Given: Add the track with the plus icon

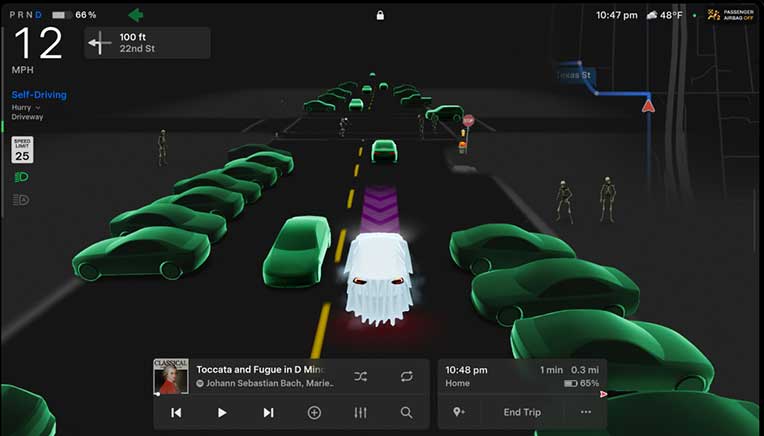Looking at the screenshot, I should [x=314, y=413].
